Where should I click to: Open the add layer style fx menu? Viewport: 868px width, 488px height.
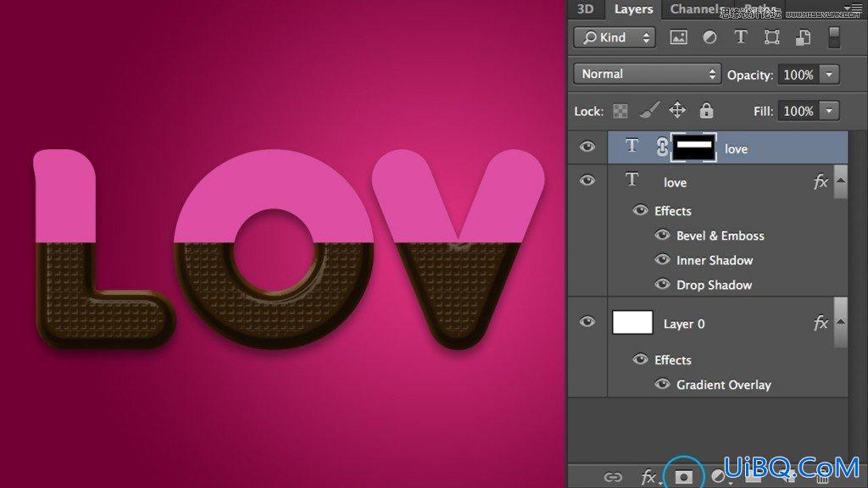(x=648, y=477)
